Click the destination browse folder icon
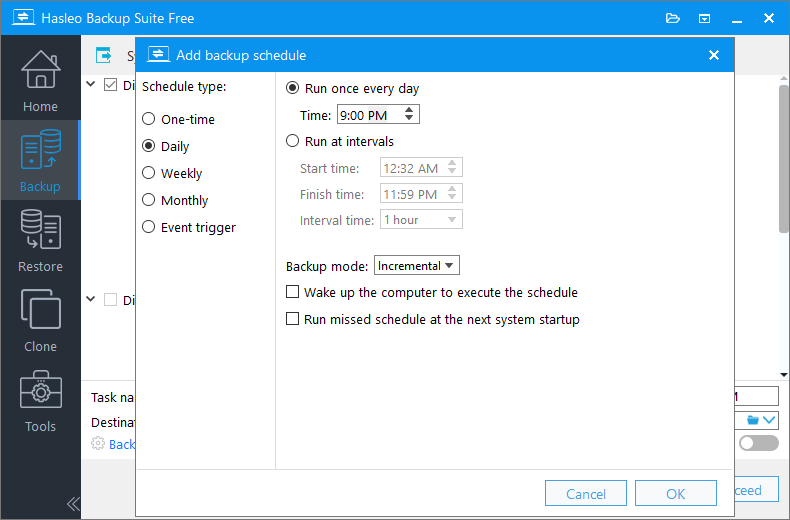The width and height of the screenshot is (790, 520). coord(753,420)
